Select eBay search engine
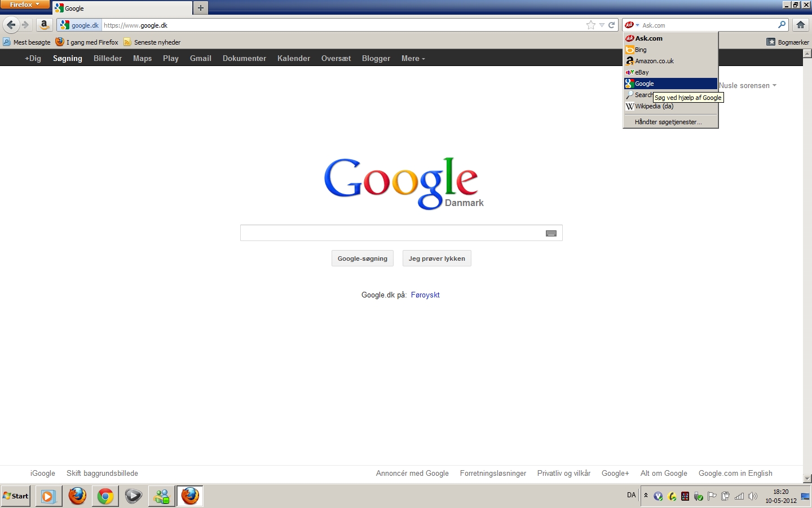The width and height of the screenshot is (812, 508). tap(670, 72)
